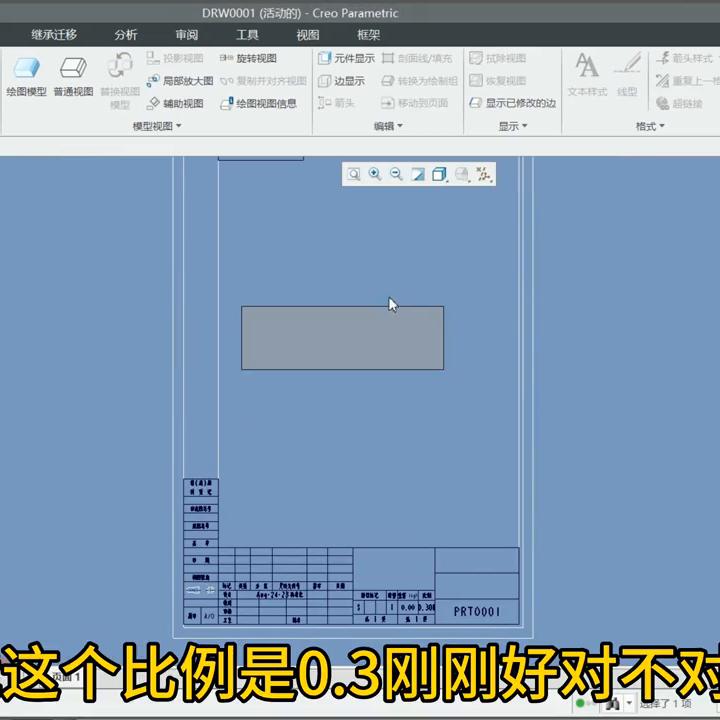720x720 pixels.
Task: Zoom out using the minus magnifier
Action: (396, 174)
